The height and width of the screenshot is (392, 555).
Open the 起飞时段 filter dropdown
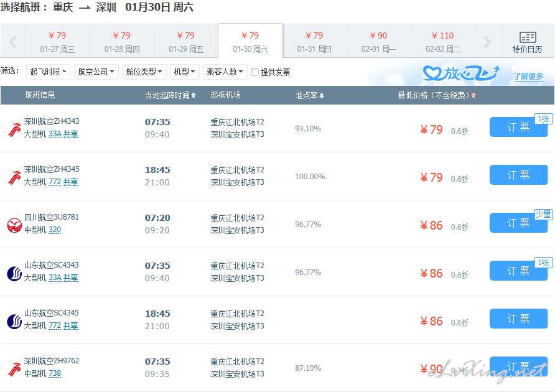(49, 72)
